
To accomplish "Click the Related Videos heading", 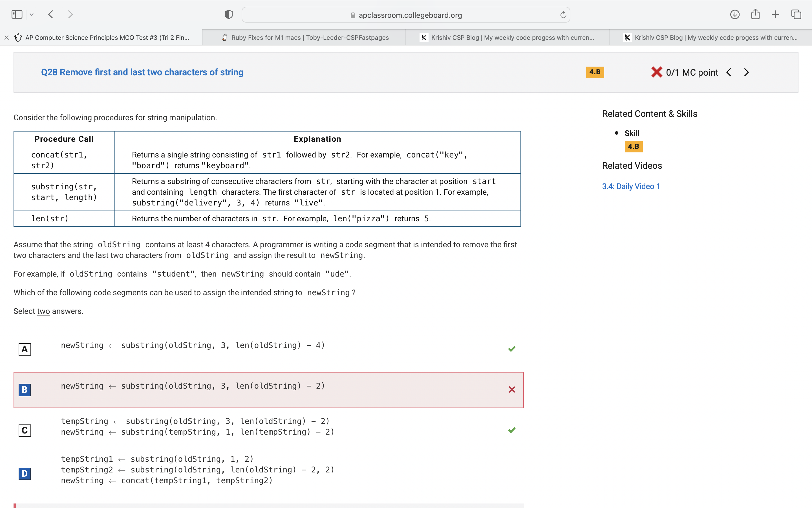I will point(632,166).
